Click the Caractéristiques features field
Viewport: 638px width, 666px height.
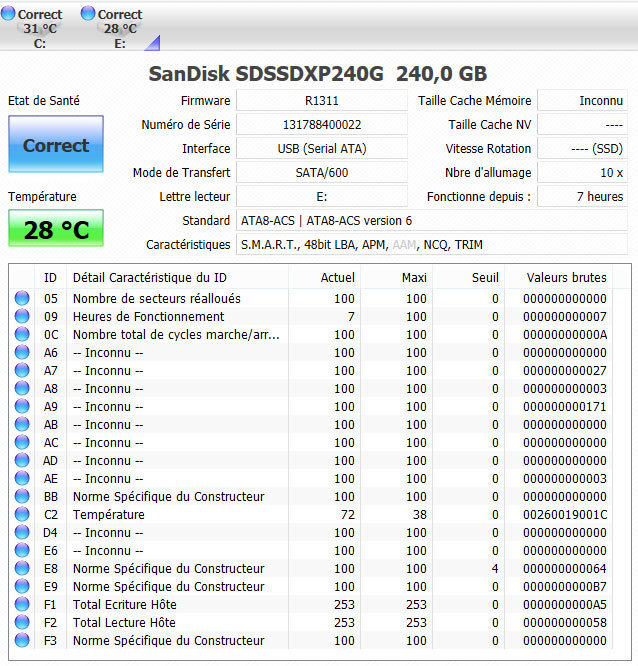tap(432, 245)
